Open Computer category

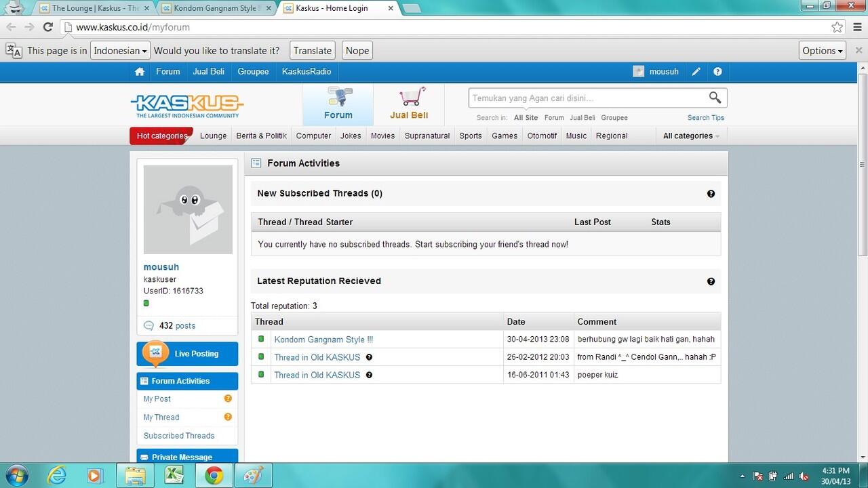pyautogui.click(x=313, y=136)
